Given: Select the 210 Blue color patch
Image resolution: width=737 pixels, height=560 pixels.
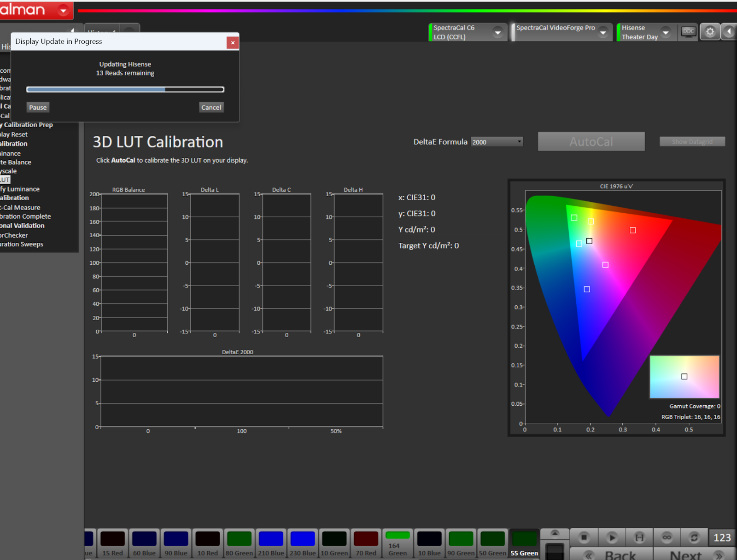Looking at the screenshot, I should pyautogui.click(x=271, y=543).
